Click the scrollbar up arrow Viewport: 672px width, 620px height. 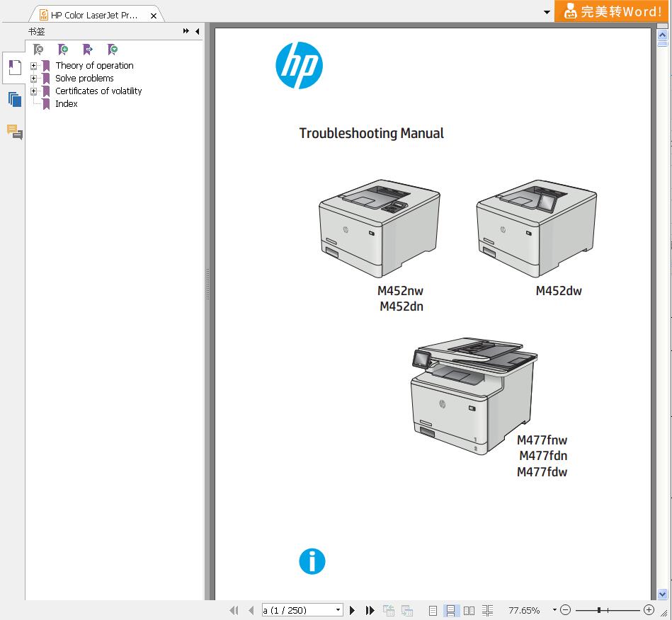pos(663,35)
